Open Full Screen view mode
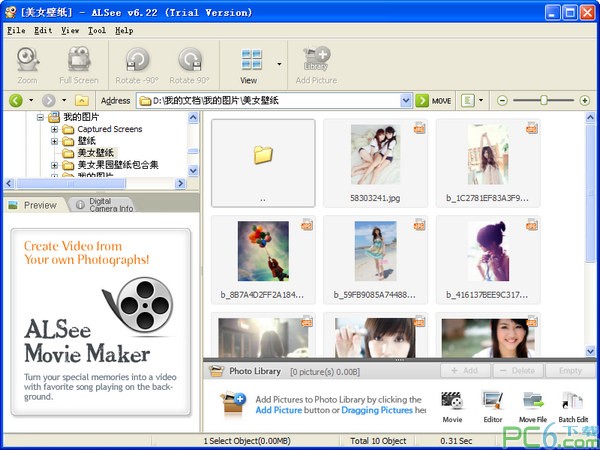The height and width of the screenshot is (450, 600). (x=78, y=63)
